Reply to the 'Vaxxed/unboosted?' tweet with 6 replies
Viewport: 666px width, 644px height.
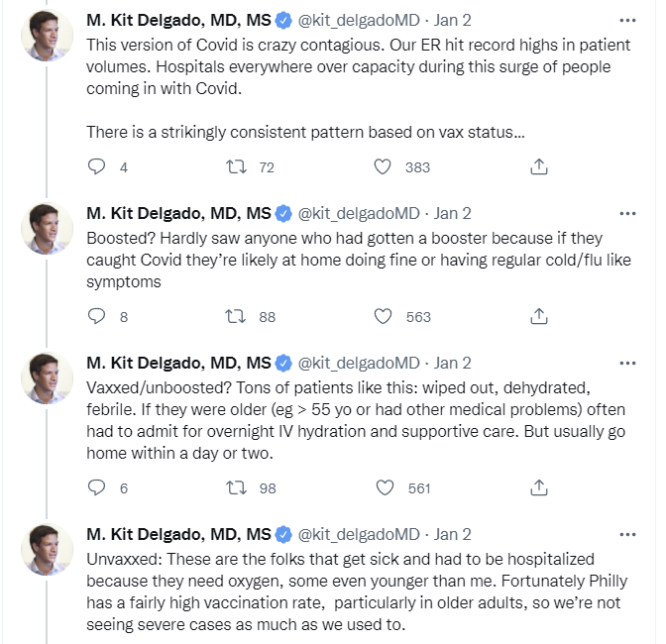coord(96,487)
